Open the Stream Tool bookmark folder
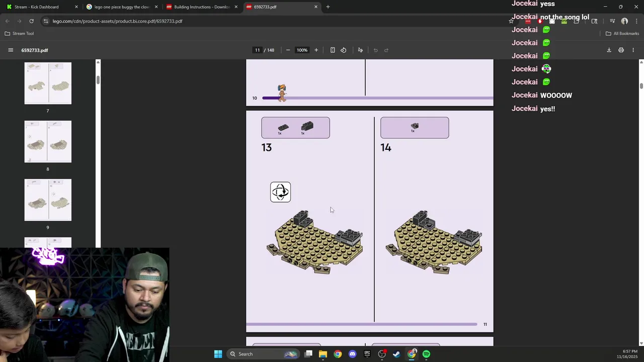The image size is (644, 362). [x=19, y=34]
